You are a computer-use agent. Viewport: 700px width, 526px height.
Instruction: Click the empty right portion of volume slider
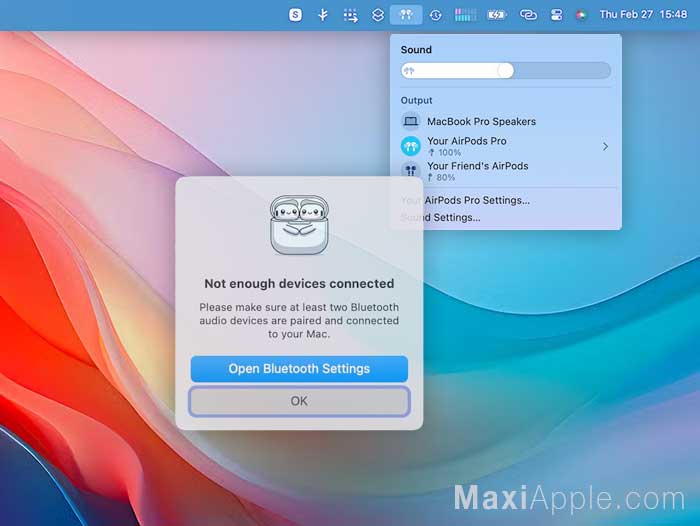coord(562,71)
